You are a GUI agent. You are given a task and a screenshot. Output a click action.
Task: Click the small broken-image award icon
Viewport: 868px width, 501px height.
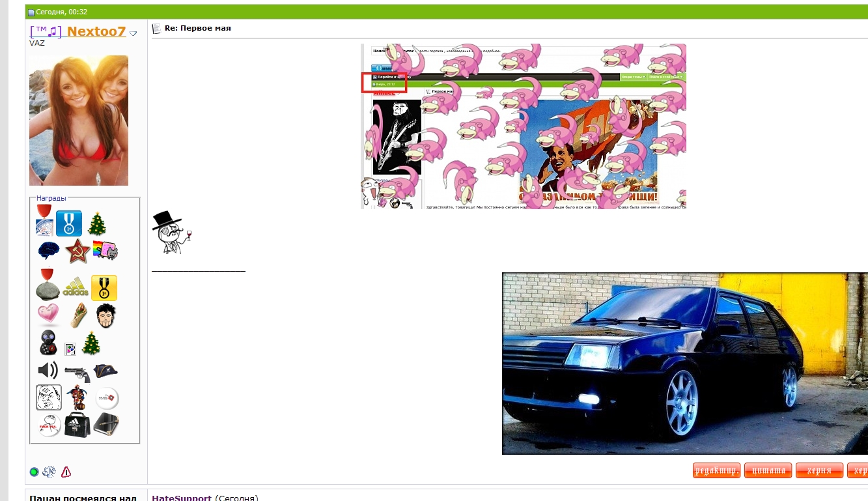(71, 349)
